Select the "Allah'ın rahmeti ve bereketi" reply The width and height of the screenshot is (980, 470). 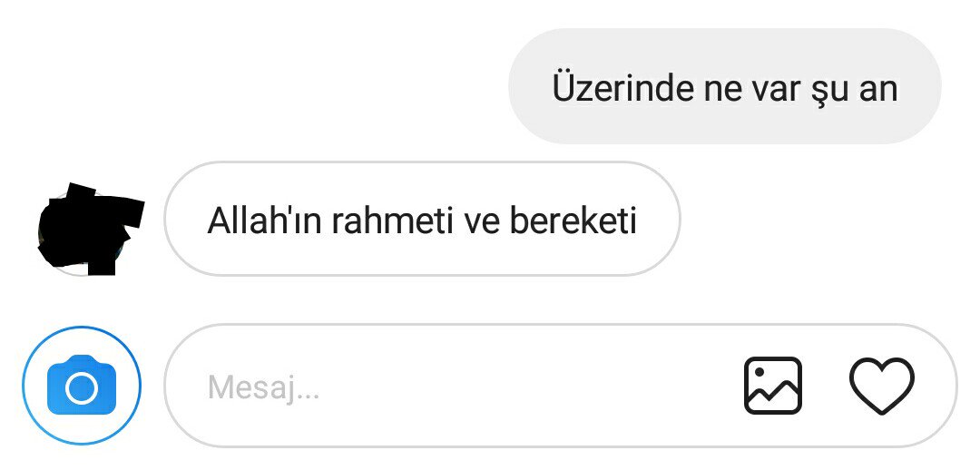pyautogui.click(x=422, y=220)
